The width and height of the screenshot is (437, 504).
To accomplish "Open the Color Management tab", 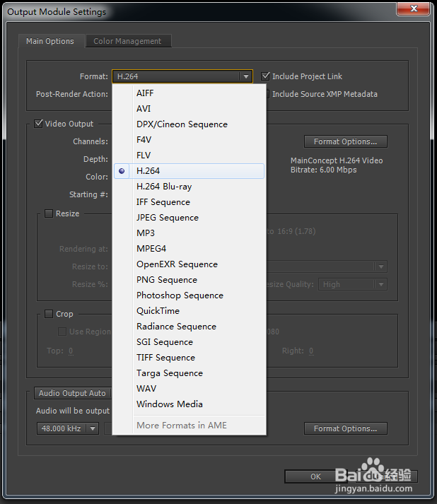I will coord(127,41).
